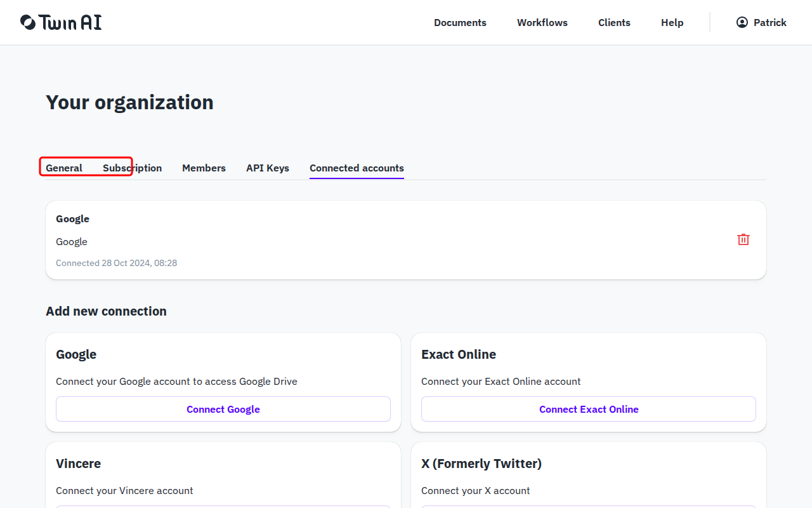This screenshot has height=508, width=812.
Task: View the API Keys tab
Action: (x=267, y=168)
